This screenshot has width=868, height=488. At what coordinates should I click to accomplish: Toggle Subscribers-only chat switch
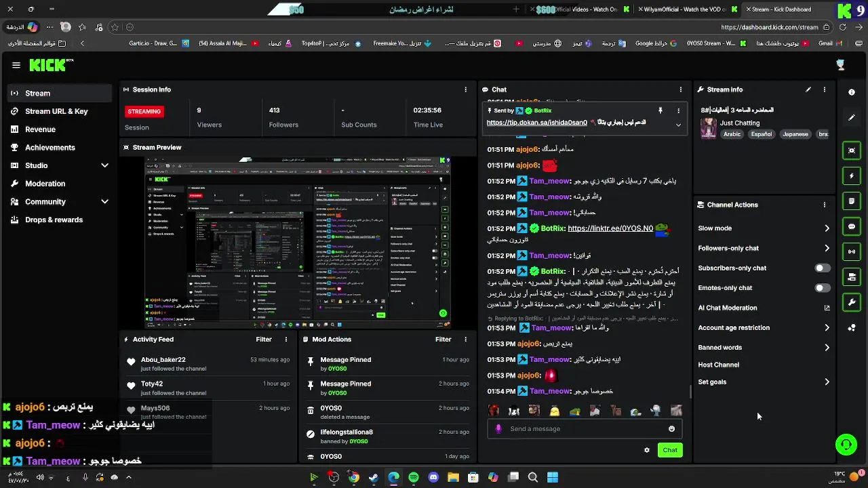coord(822,268)
